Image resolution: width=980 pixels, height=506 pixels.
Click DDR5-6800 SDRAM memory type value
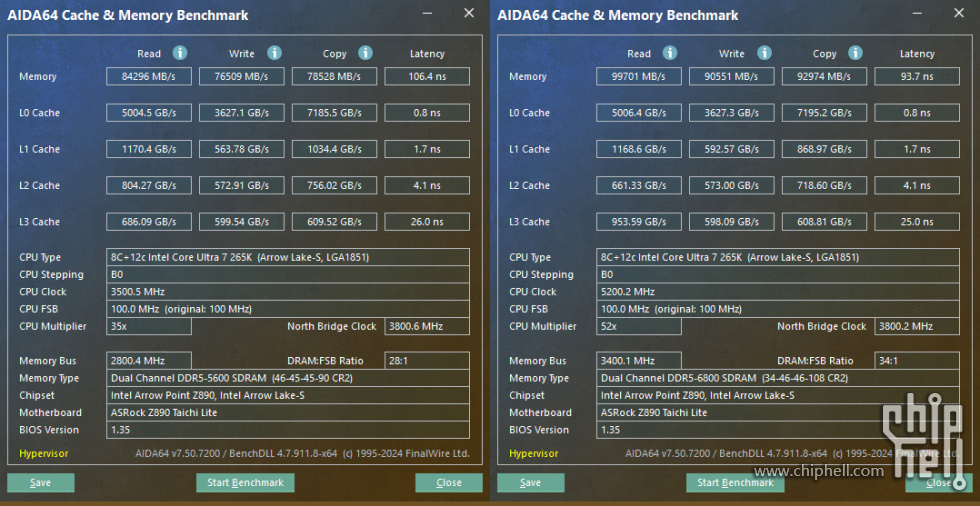(x=778, y=378)
